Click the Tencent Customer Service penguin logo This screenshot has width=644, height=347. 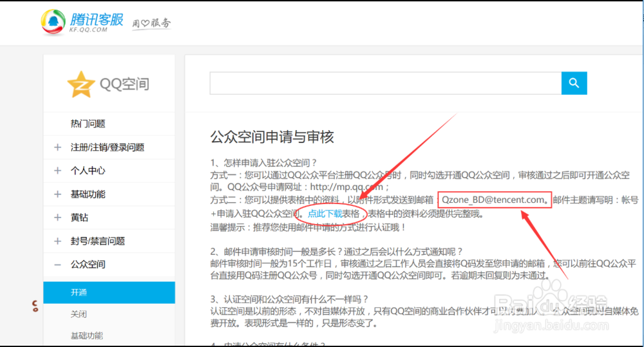tap(53, 22)
